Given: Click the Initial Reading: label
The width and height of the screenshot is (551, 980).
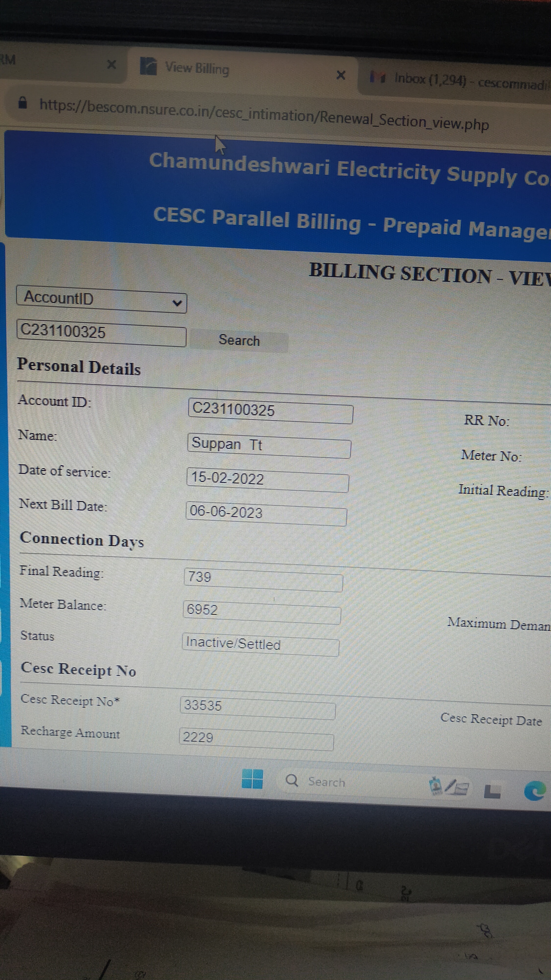Looking at the screenshot, I should pos(503,491).
